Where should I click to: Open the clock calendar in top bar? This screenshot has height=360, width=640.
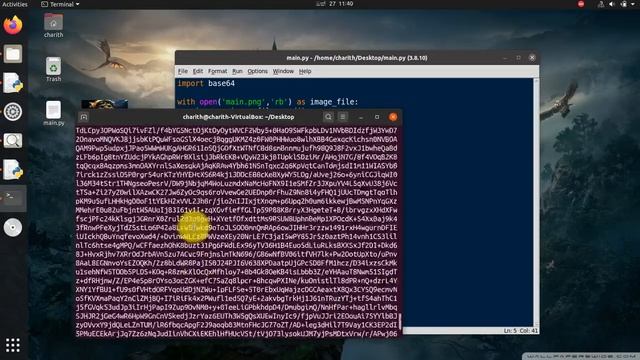click(x=335, y=4)
